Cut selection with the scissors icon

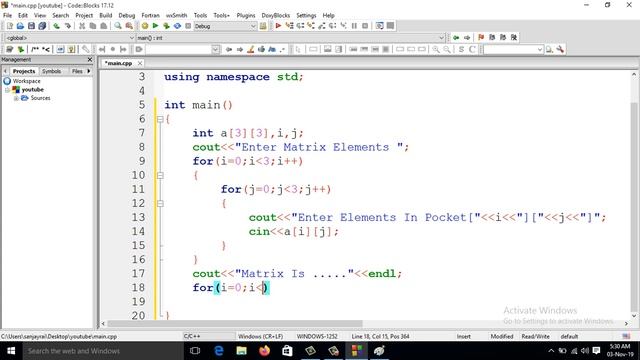[x=82, y=26]
